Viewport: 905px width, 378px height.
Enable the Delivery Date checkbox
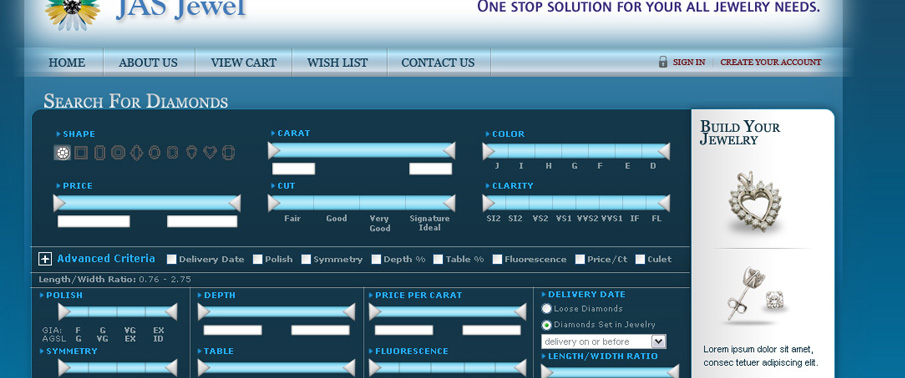(171, 259)
